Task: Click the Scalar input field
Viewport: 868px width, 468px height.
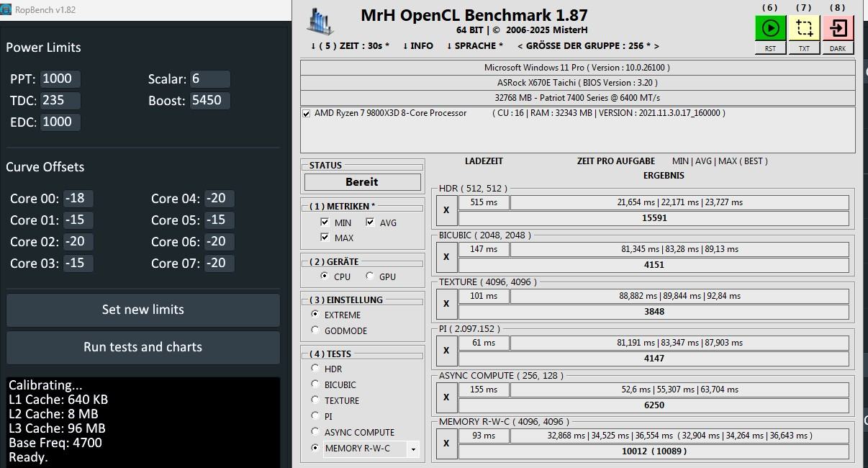Action: (x=210, y=79)
